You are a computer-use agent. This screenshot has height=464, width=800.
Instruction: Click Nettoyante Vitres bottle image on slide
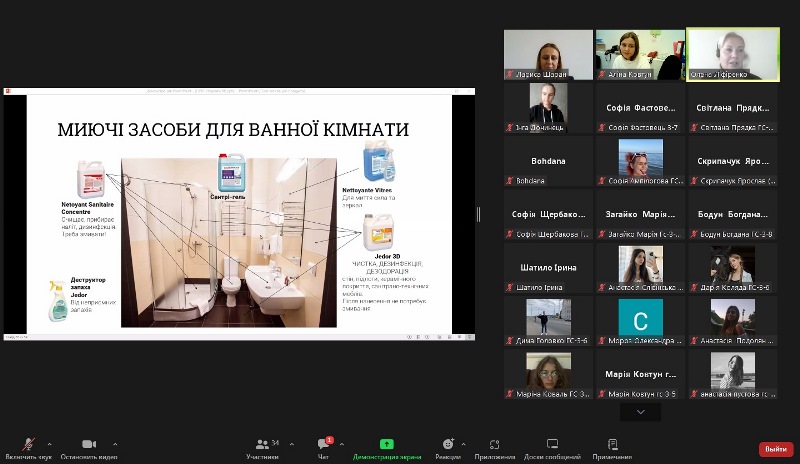pos(380,162)
